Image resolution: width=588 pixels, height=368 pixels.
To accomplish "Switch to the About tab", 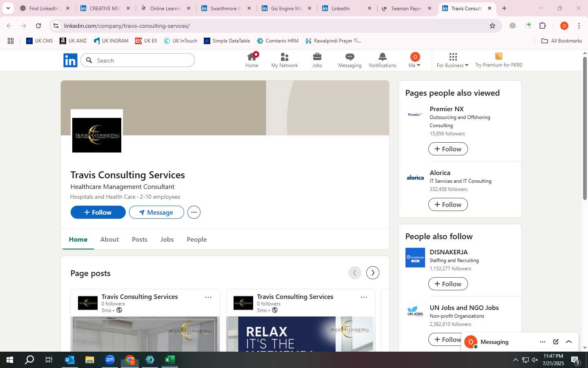I will [109, 240].
